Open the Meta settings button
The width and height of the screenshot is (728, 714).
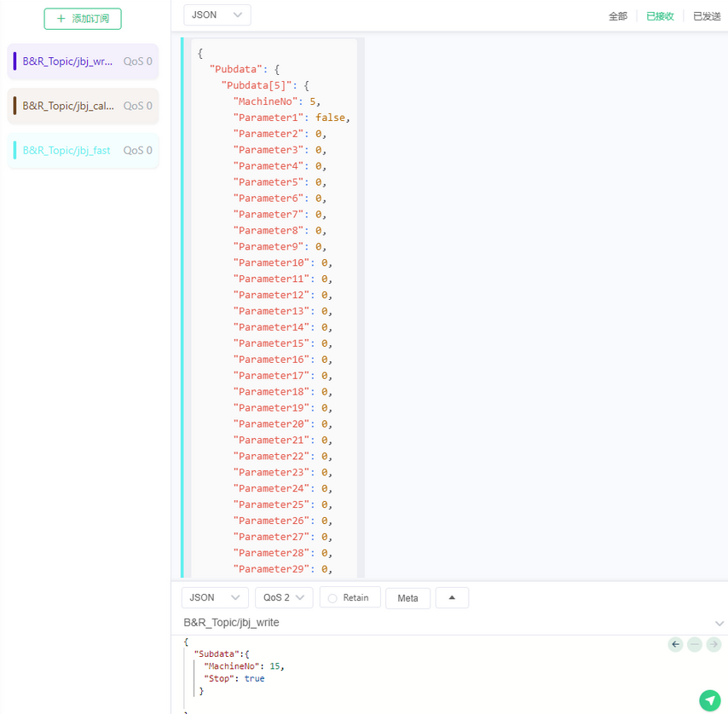407,598
